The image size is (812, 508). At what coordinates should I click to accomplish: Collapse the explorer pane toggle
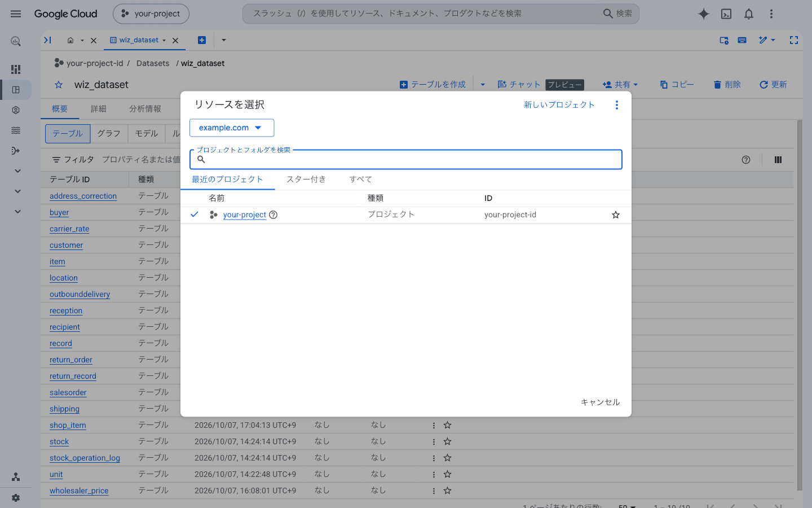pos(48,40)
